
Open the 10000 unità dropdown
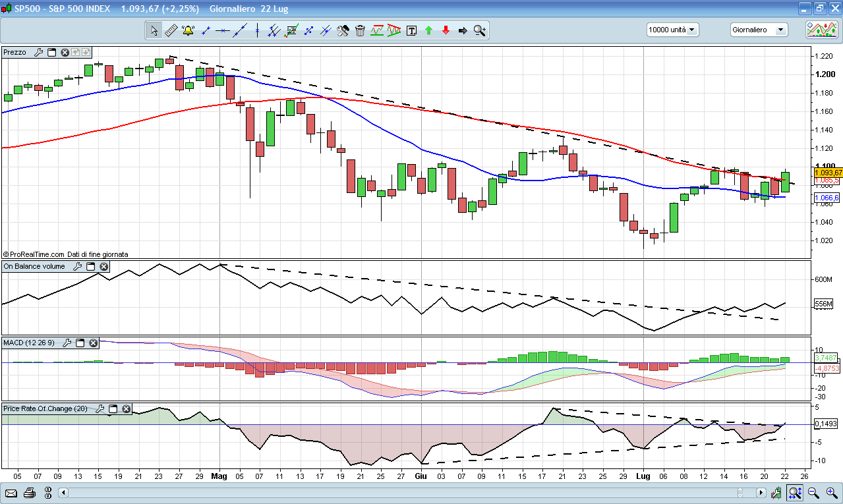tap(672, 30)
